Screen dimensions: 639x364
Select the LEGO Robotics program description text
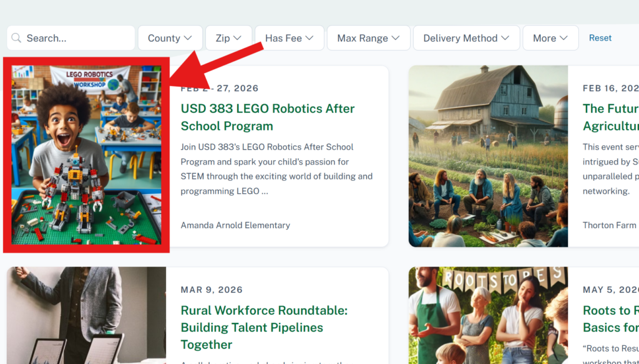tap(276, 169)
